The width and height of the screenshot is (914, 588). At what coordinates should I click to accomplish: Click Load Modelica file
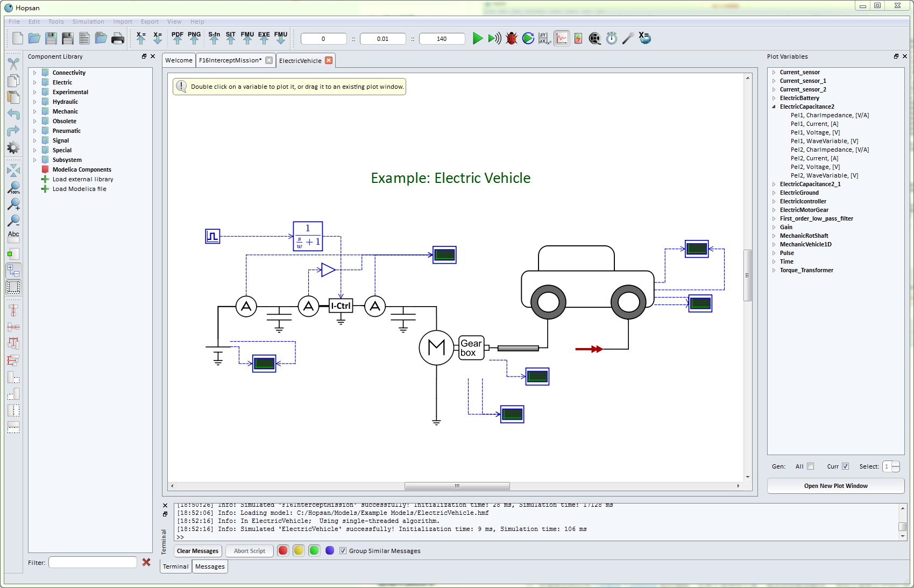tap(80, 189)
